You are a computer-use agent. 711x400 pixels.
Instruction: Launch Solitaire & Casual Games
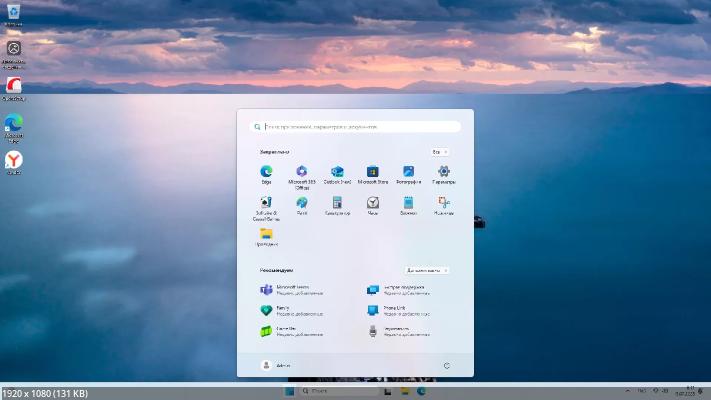click(266, 209)
